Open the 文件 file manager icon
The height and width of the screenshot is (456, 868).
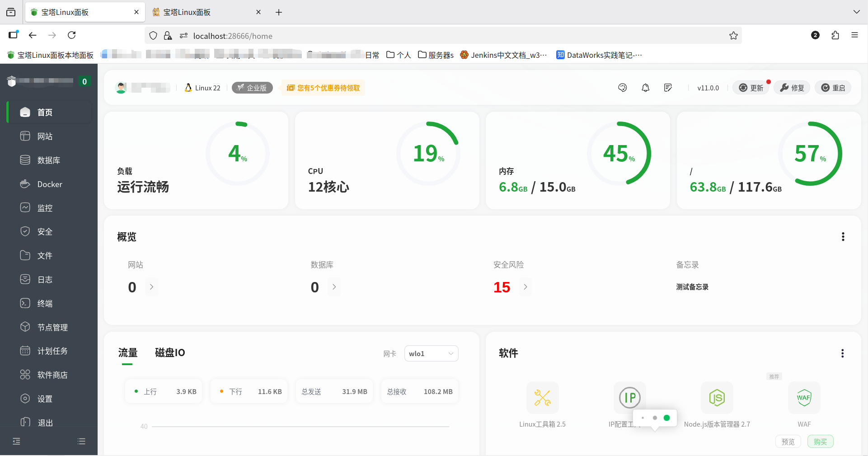[x=44, y=255]
